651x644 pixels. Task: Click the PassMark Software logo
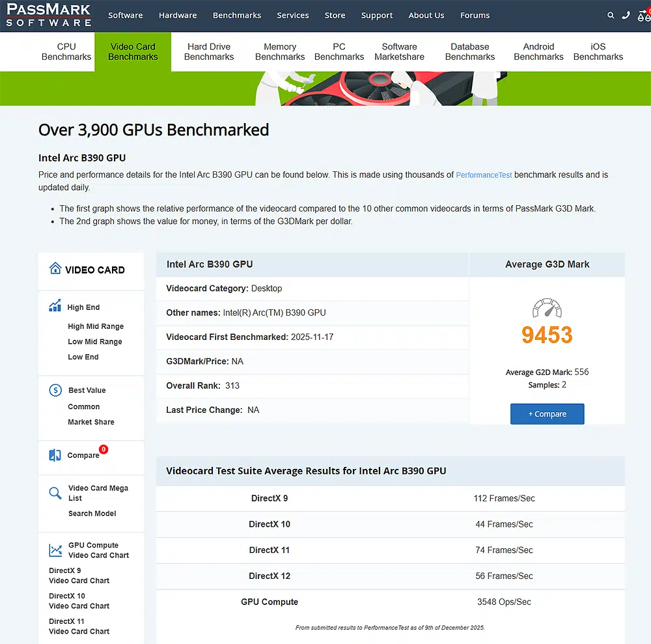[48, 15]
